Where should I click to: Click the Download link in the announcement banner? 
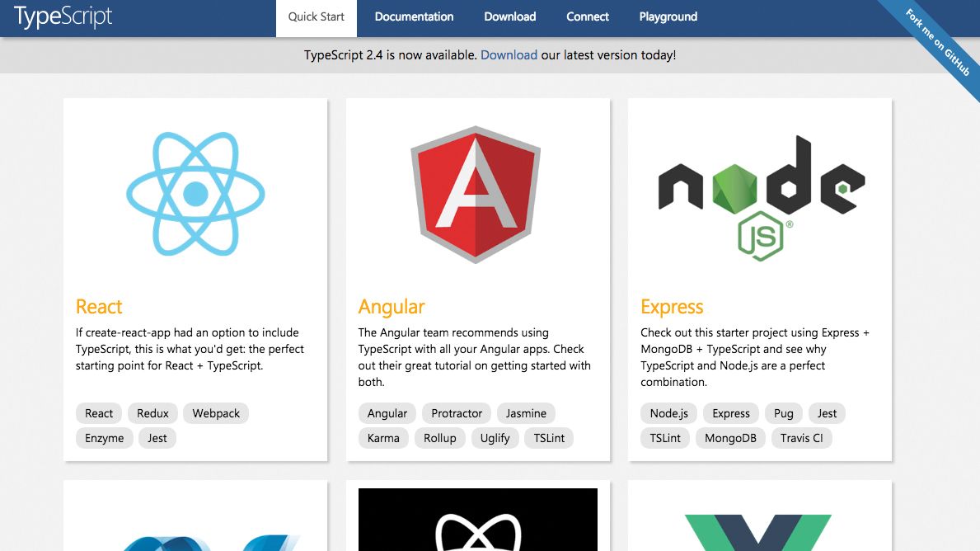pos(509,54)
